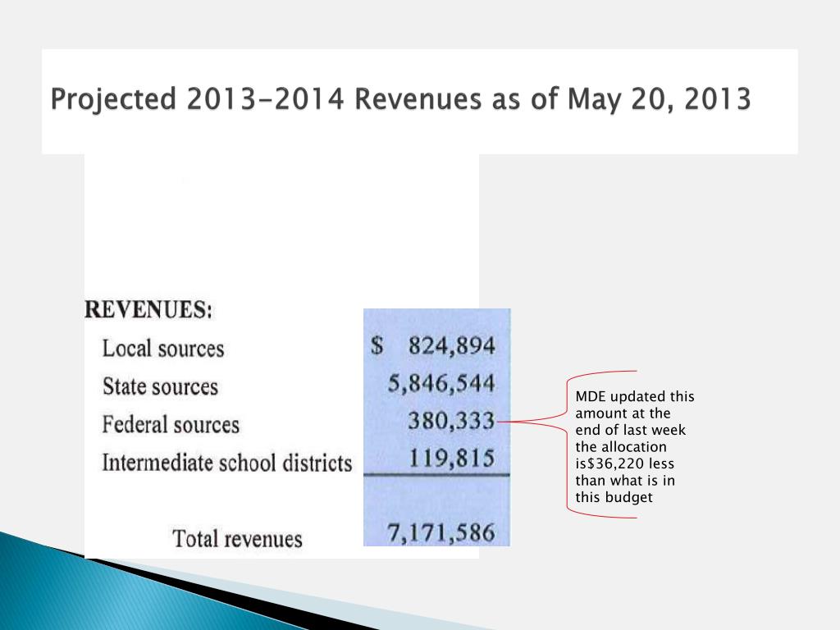Select the slide title about Projected 2013-2014 Revenues
840x630 pixels.
[400, 99]
